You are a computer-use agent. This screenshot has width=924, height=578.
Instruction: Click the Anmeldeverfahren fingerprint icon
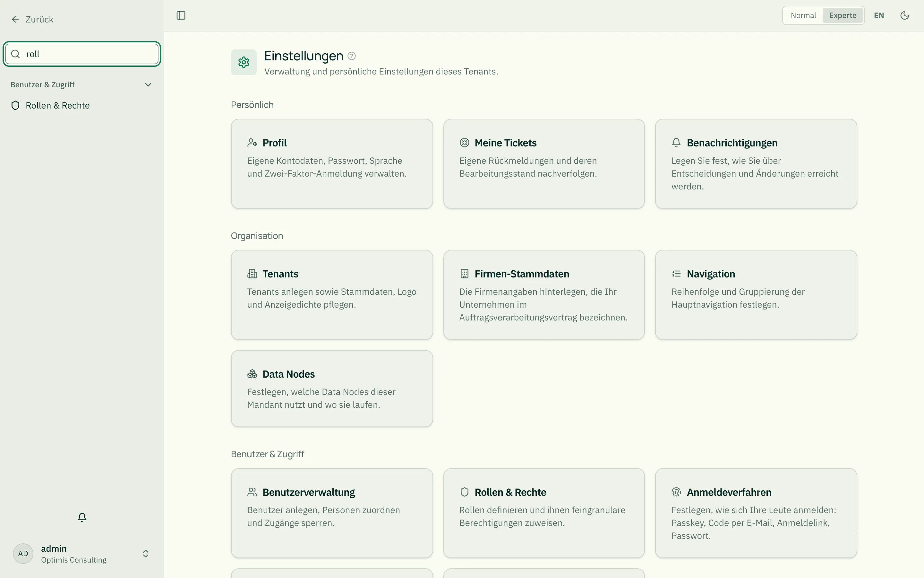tap(676, 492)
